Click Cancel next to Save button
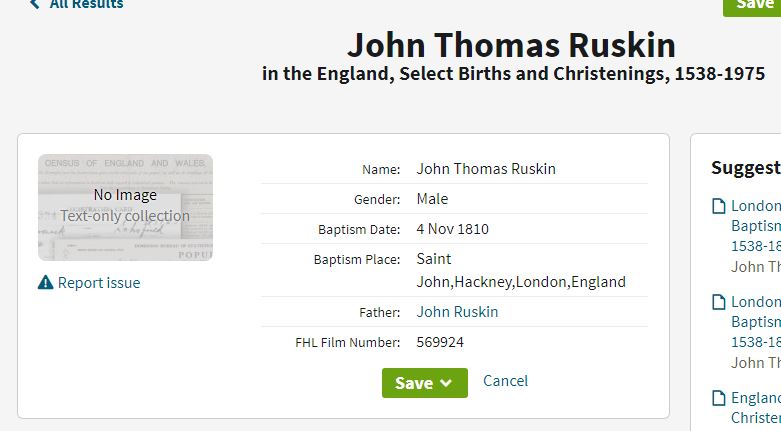Screen dimensions: 781x431 tap(505, 381)
